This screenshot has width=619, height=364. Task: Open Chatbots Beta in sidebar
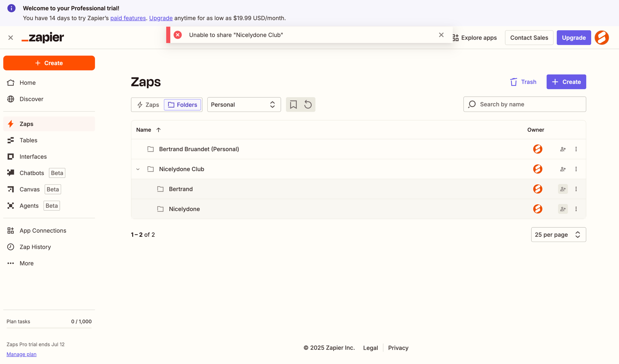pyautogui.click(x=49, y=173)
